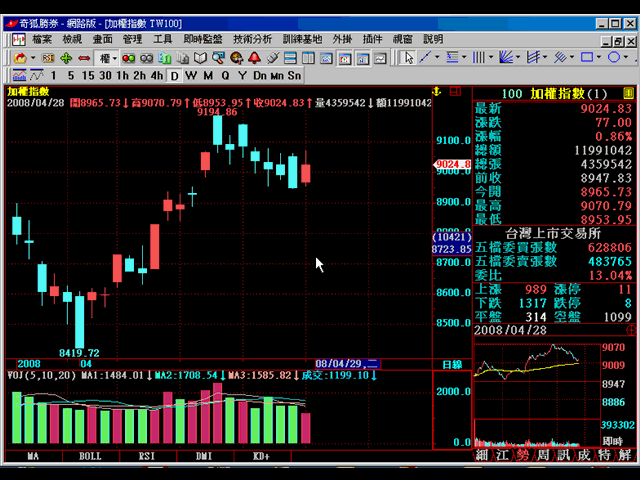Switch chart to monthly M period
640x480 pixels.
pos(208,76)
